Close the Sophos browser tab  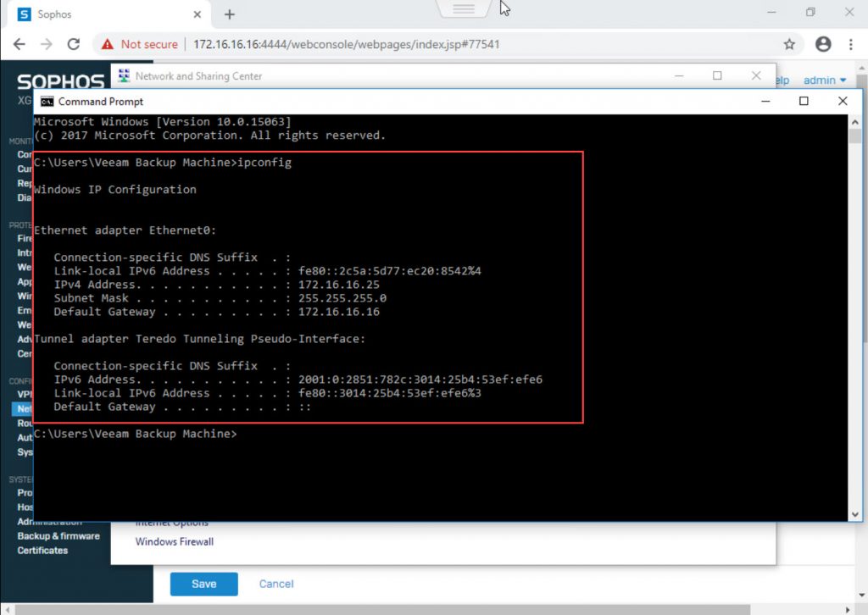click(x=197, y=14)
